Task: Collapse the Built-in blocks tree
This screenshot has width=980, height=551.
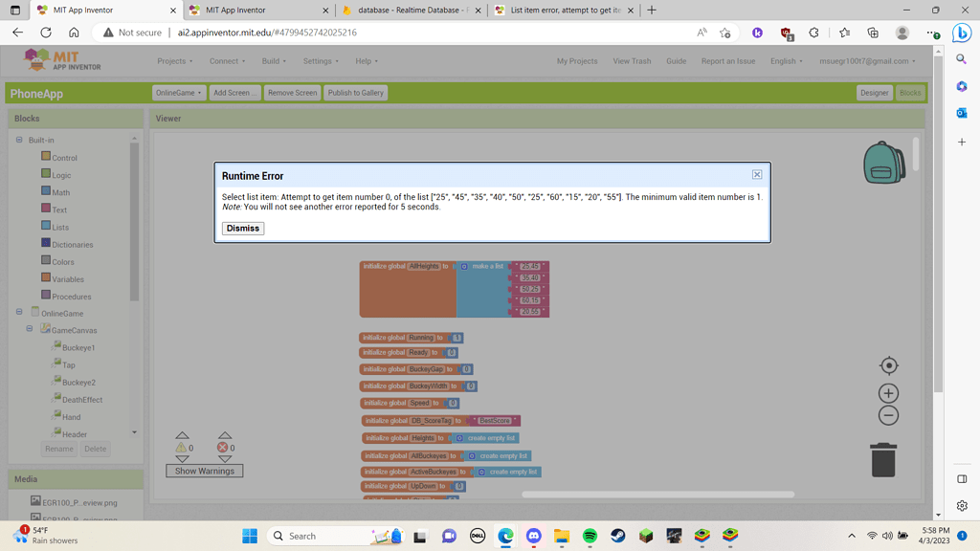Action: coord(19,140)
